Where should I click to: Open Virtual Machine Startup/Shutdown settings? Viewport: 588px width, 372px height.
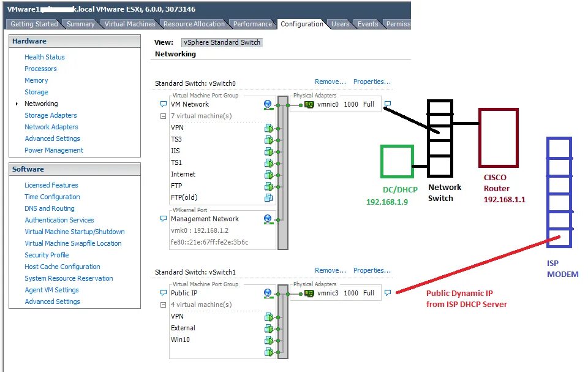point(75,232)
